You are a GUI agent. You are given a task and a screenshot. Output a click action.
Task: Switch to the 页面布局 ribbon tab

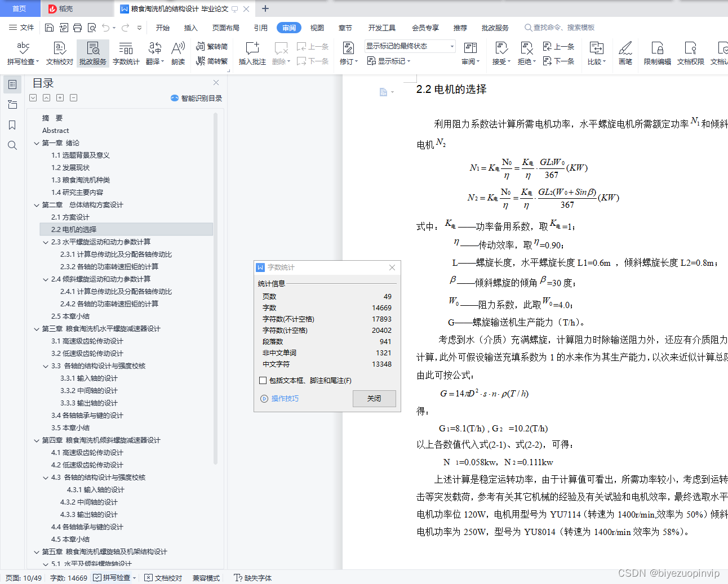point(226,28)
